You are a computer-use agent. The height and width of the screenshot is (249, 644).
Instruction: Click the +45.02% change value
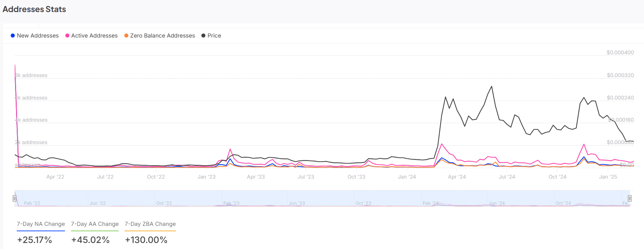90,240
